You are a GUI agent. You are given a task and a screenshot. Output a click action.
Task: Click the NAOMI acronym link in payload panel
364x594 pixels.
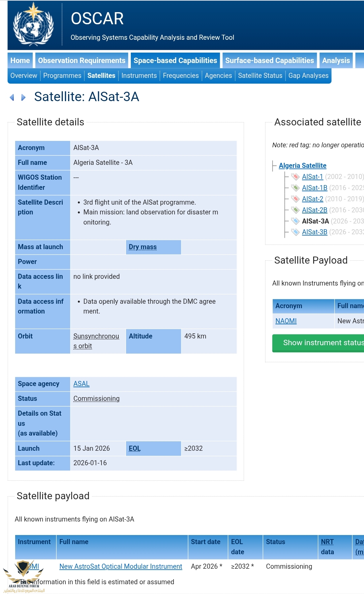[x=286, y=321]
